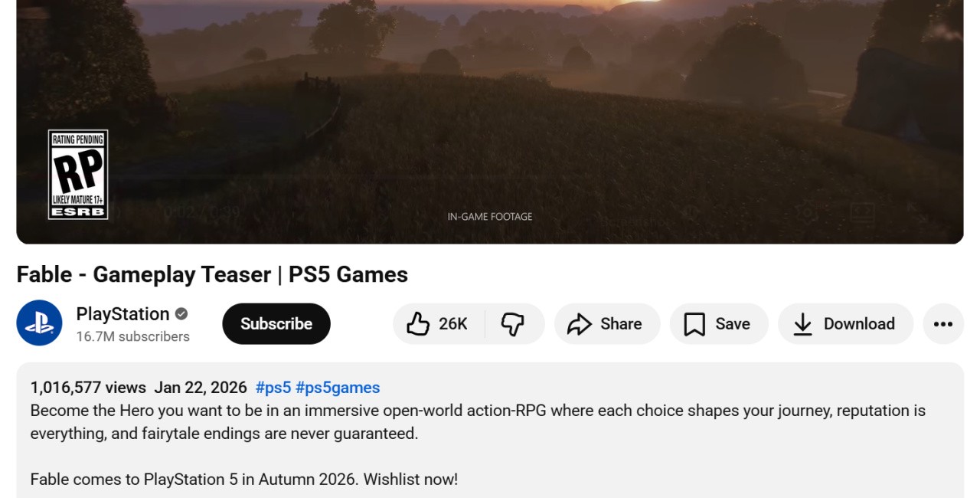Click the Jan 22, 2026 upload date
The height and width of the screenshot is (498, 980).
tap(201, 388)
